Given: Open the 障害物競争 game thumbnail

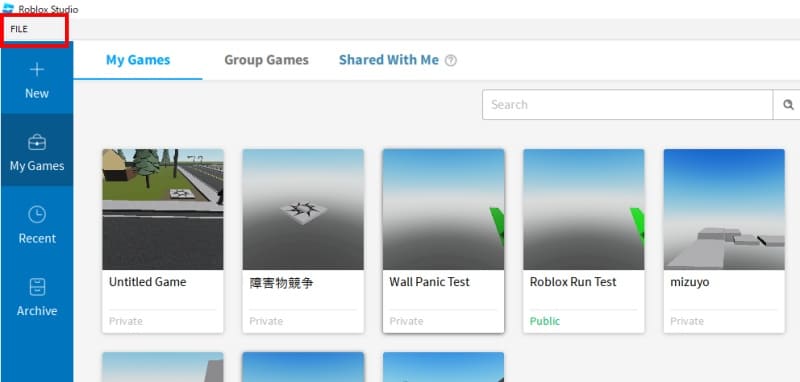Looking at the screenshot, I should click(x=303, y=209).
